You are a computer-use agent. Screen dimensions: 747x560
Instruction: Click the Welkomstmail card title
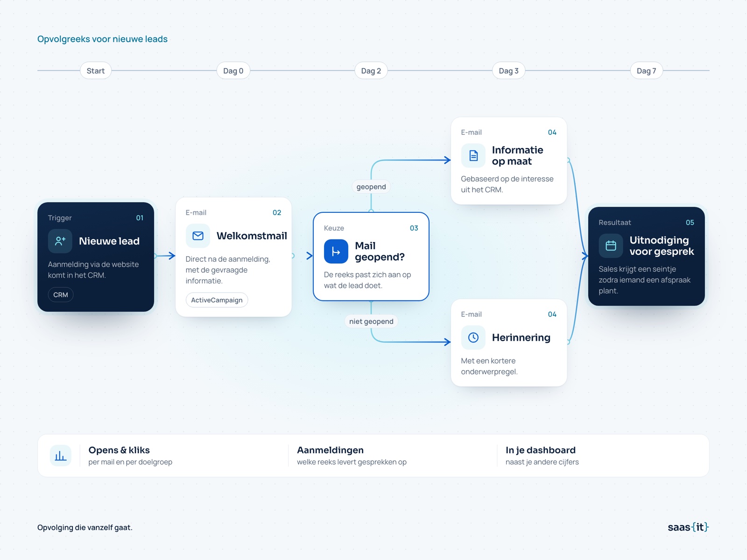252,236
